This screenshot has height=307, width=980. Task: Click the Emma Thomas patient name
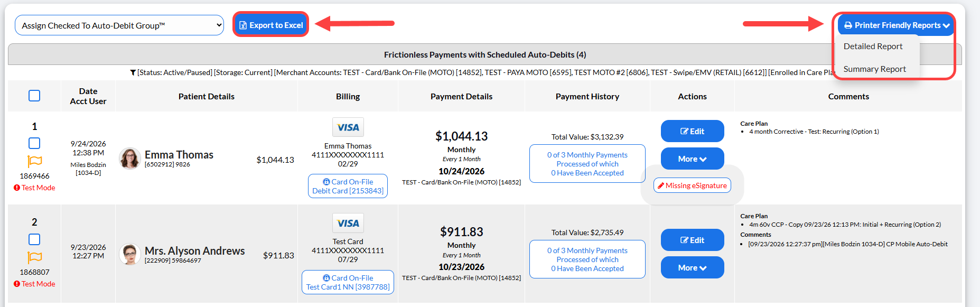[179, 155]
